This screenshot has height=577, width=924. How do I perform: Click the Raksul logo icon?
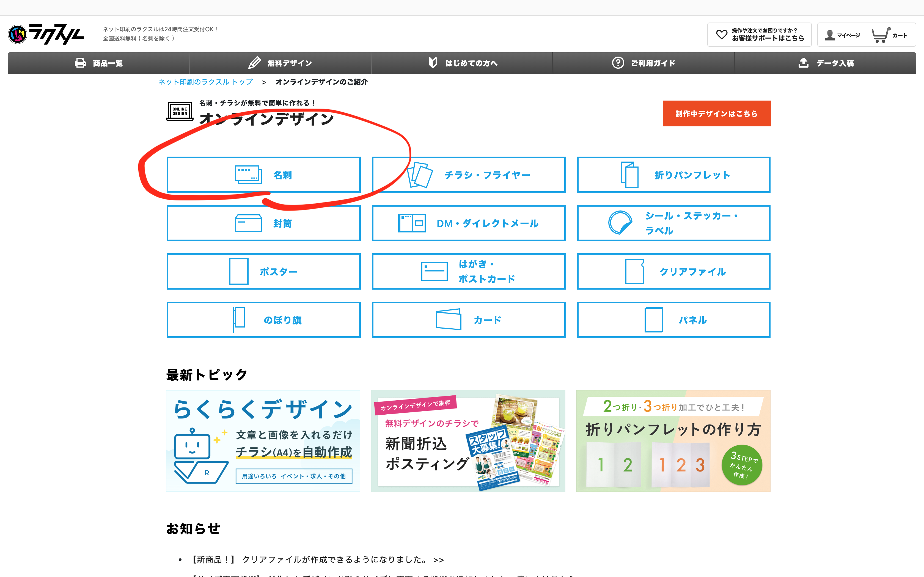18,34
